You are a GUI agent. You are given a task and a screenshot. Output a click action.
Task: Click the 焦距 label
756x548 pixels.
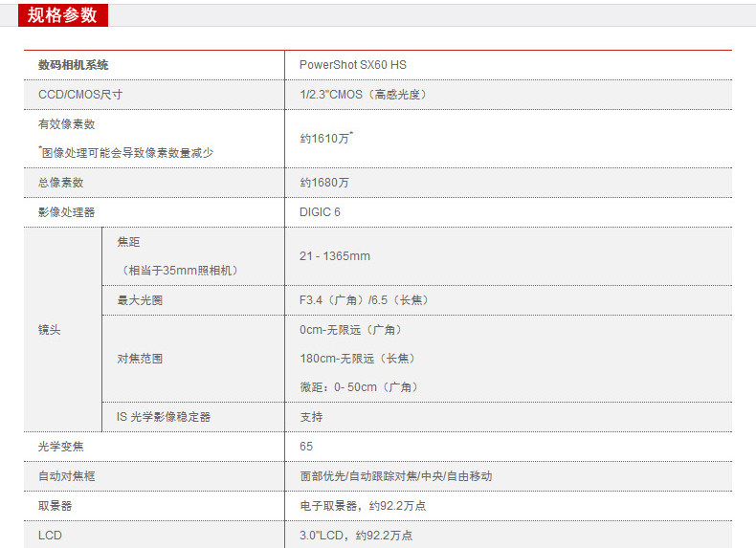click(x=128, y=242)
